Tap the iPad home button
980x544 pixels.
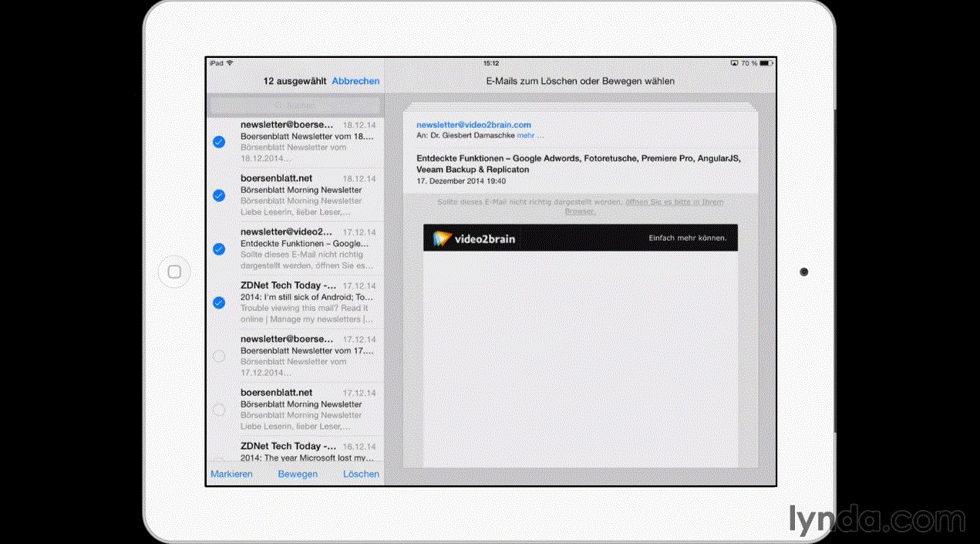(x=174, y=272)
